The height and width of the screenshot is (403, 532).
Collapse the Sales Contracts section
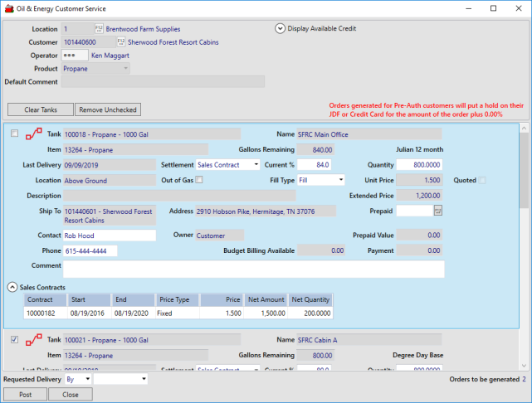12,287
